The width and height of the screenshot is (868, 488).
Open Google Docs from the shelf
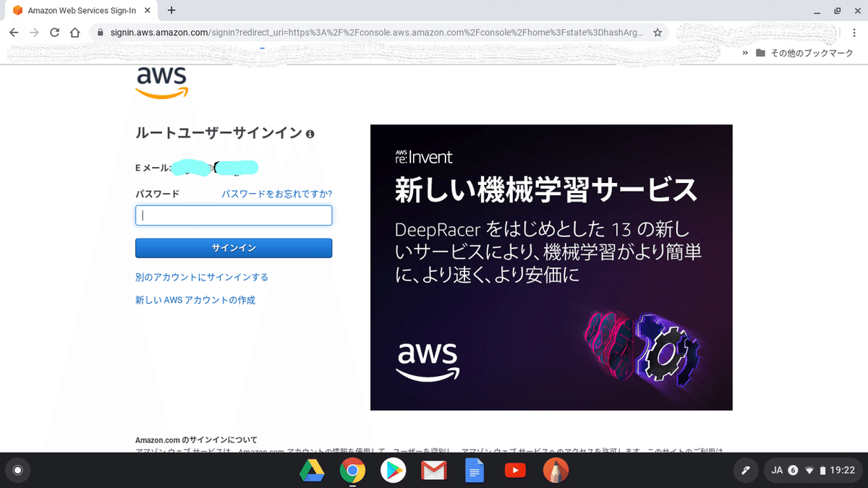tap(475, 471)
